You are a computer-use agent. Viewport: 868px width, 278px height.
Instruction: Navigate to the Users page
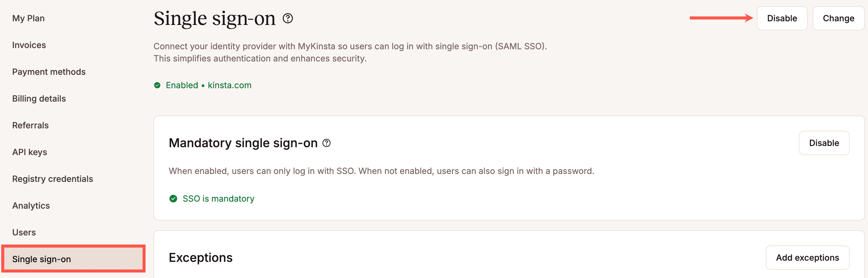pyautogui.click(x=24, y=232)
